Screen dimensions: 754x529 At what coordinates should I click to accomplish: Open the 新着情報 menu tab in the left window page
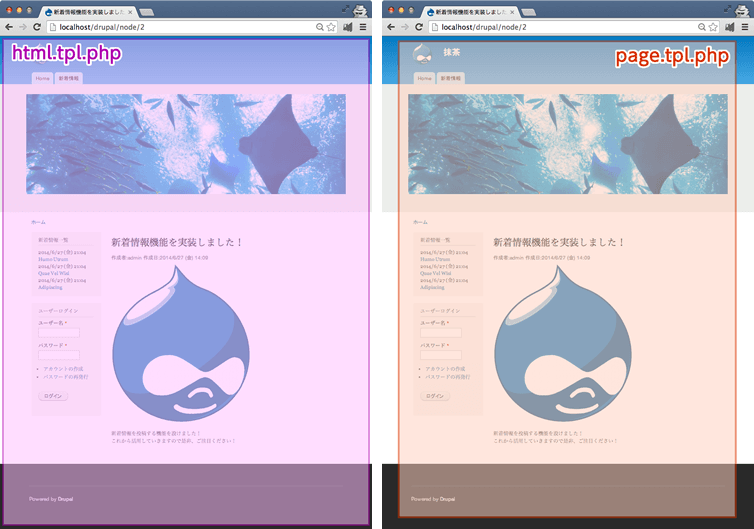(68, 78)
